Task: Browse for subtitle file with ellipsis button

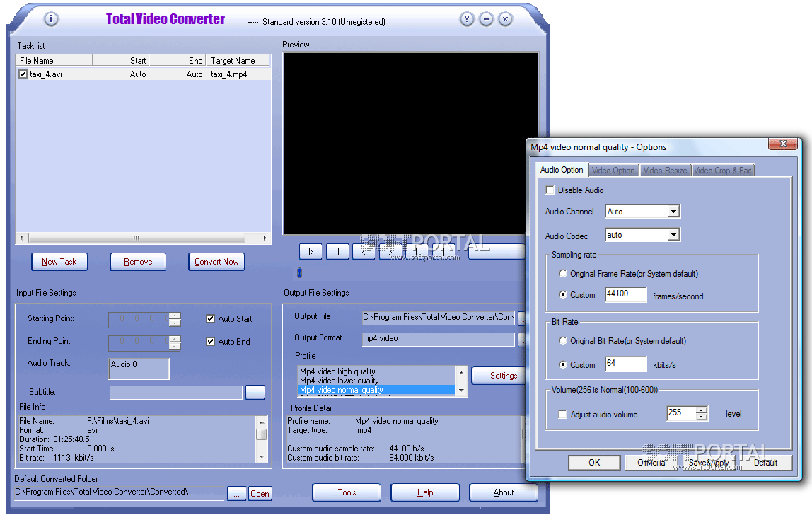Action: click(x=255, y=393)
